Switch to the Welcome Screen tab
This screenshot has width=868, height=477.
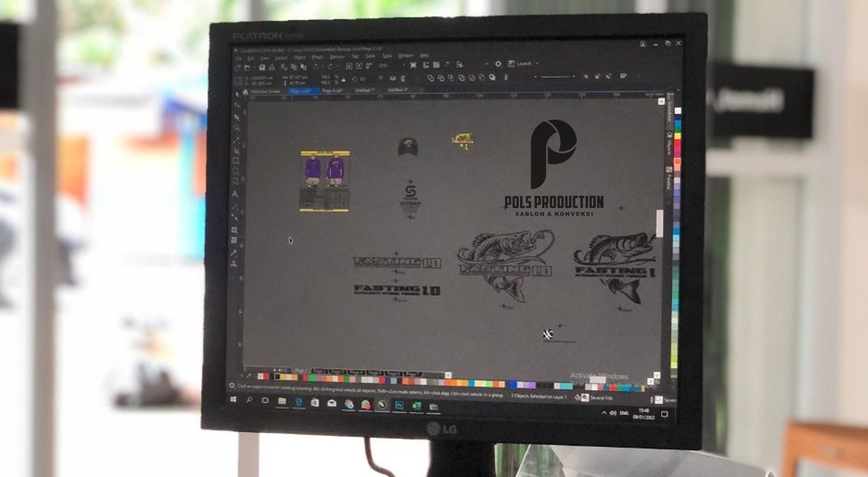pos(265,91)
